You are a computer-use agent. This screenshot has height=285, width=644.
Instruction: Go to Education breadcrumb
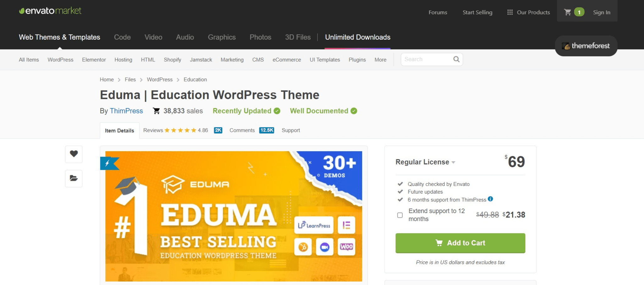[x=195, y=79]
